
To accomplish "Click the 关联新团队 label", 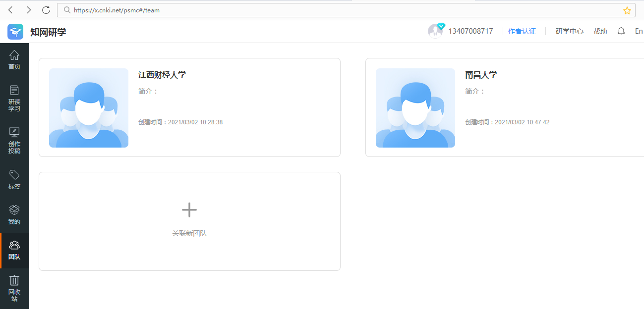I will (189, 233).
